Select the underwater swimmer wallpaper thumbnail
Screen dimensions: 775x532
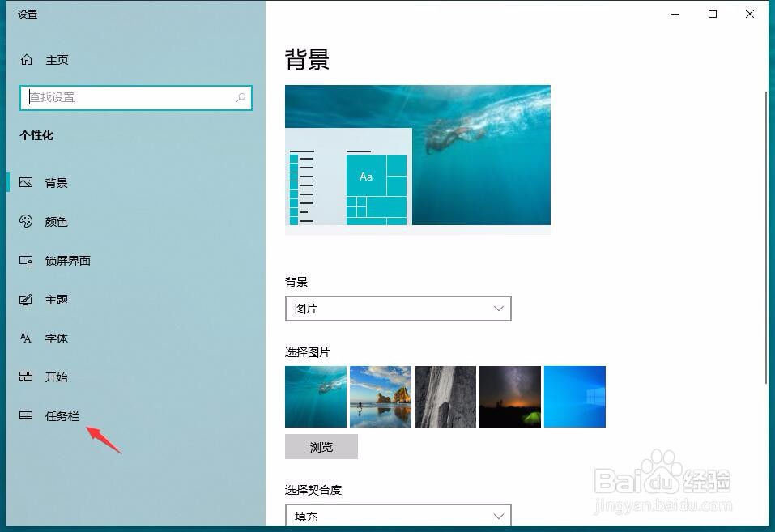coord(315,396)
